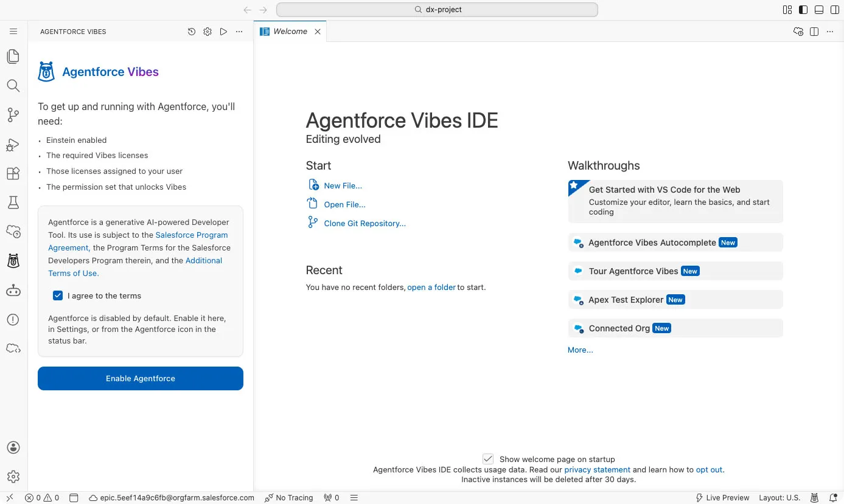Open the privacy statement link
The width and height of the screenshot is (844, 504).
pyautogui.click(x=598, y=469)
